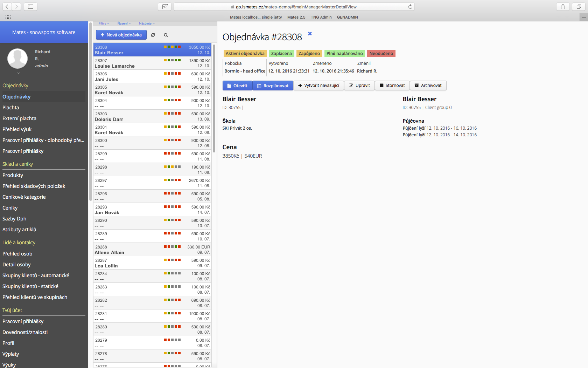Open Výplaty in sidebar
The width and height of the screenshot is (588, 368).
tap(11, 354)
